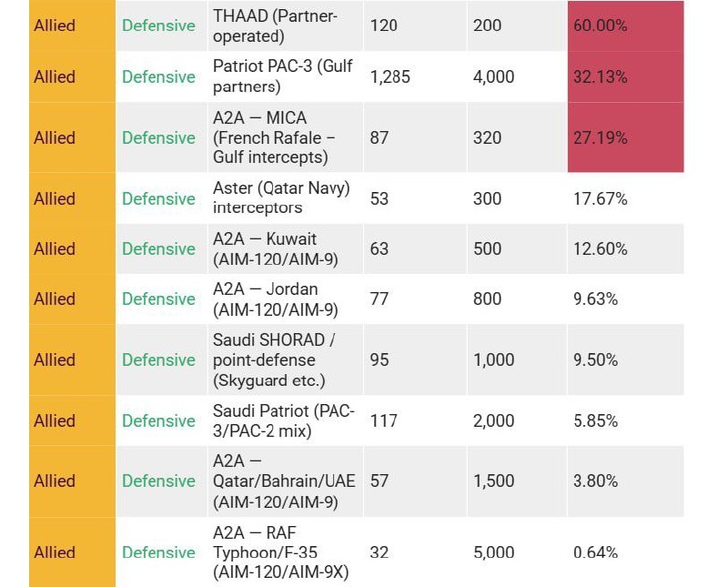Select the red 60.00% percentage cell
This screenshot has height=587, width=728.
[x=624, y=25]
